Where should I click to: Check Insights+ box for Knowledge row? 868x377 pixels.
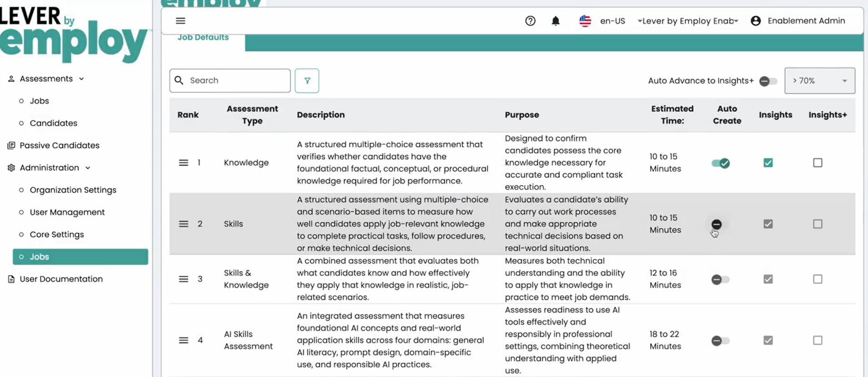(818, 163)
